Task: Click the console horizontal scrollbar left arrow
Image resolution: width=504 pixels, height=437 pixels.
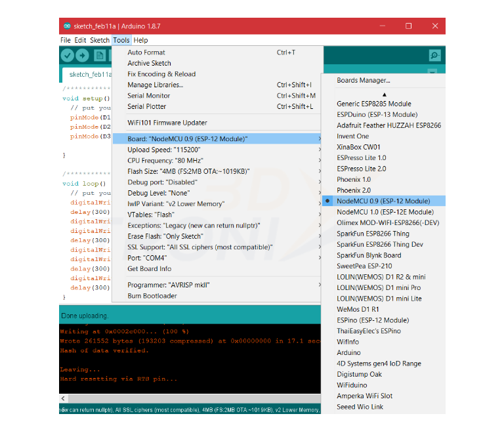Action: pyautogui.click(x=63, y=398)
